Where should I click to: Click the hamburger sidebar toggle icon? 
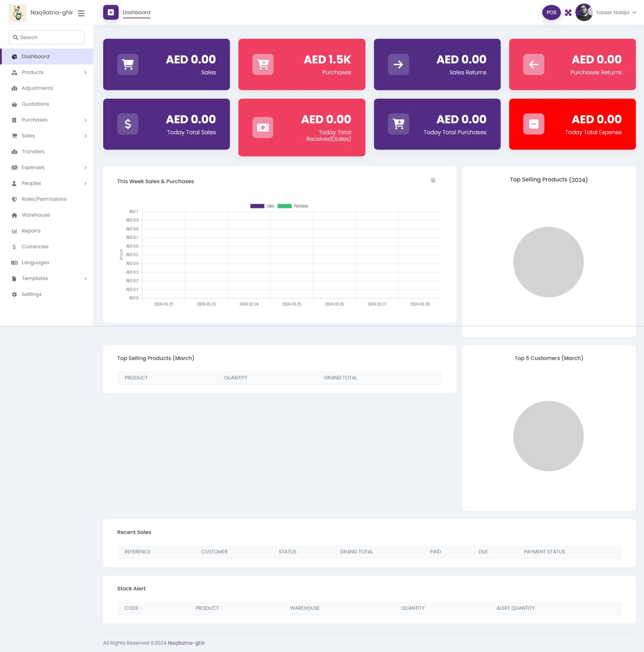pos(81,13)
